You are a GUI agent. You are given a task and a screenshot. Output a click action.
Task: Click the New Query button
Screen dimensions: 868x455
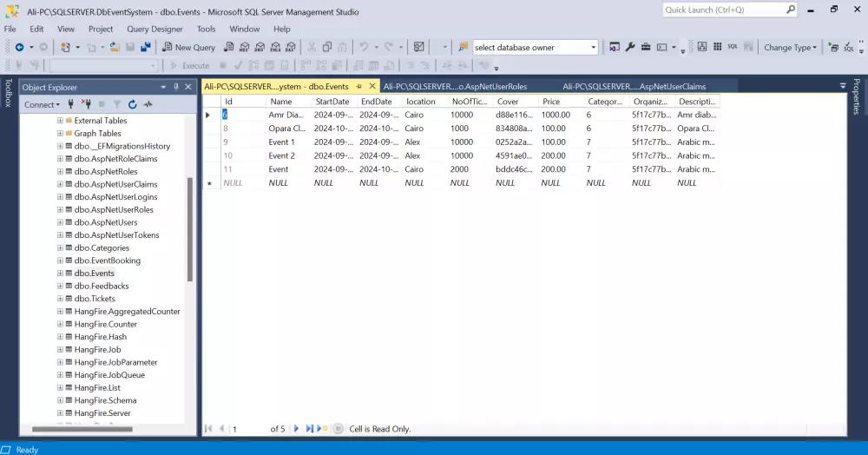(x=188, y=48)
